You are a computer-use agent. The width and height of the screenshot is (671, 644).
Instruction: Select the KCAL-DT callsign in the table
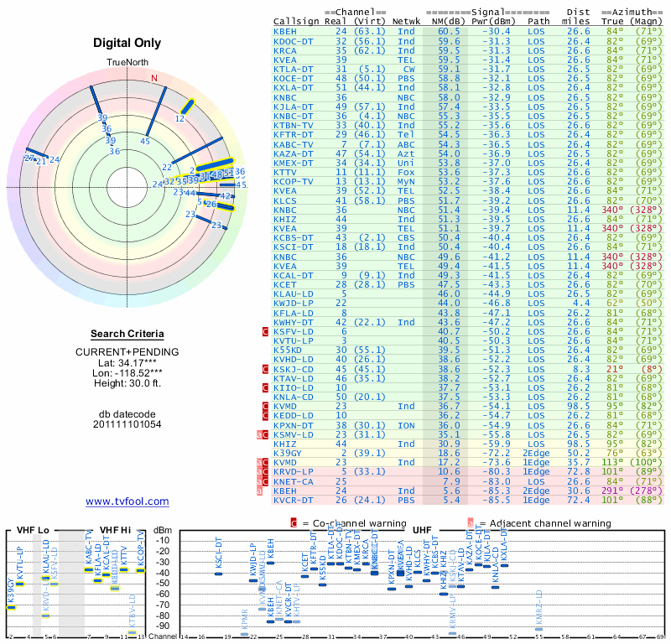(294, 276)
